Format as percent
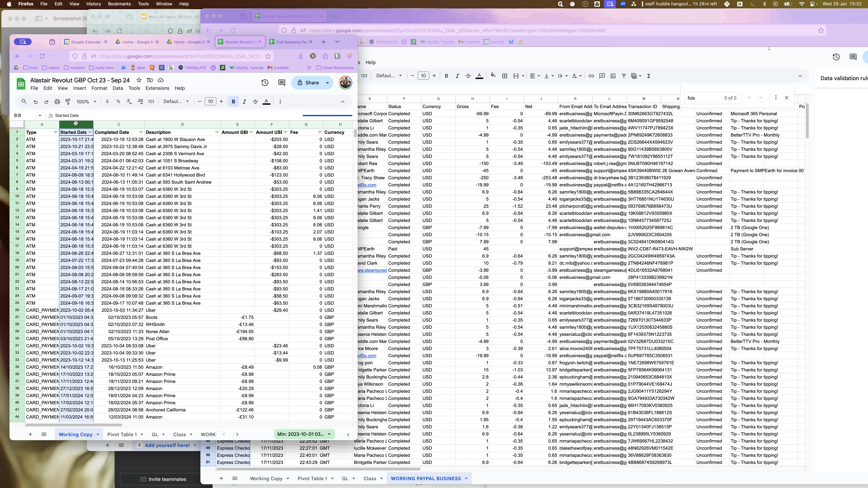The width and height of the screenshot is (868, 488). pos(118,101)
